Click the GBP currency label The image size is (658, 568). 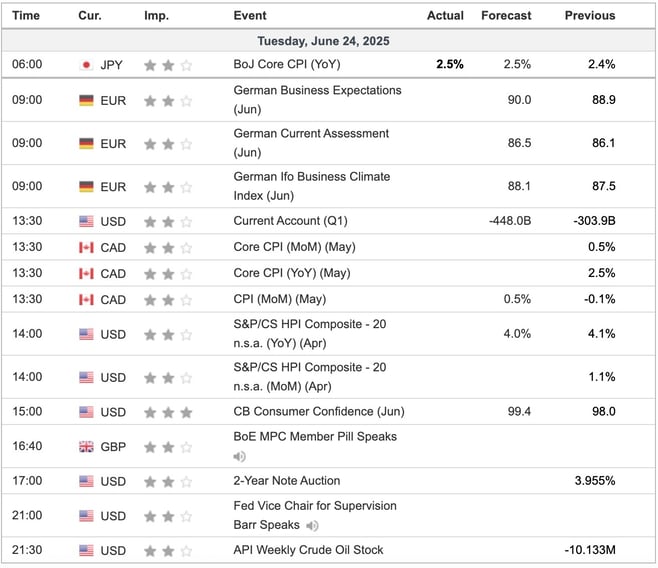(x=113, y=447)
